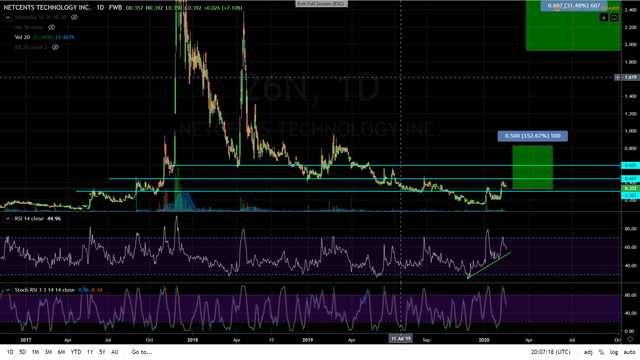640x360 pixels.
Task: Click the 0.500 (152.67%) 500 measurement label
Action: (532, 136)
